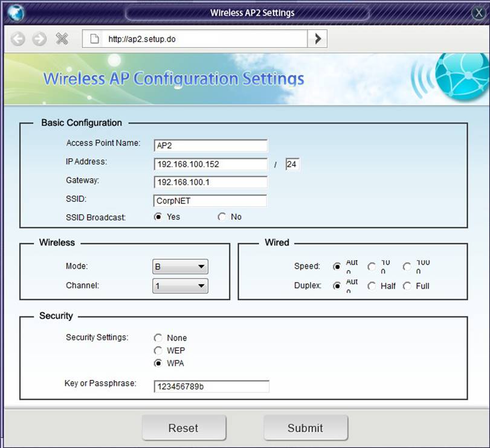Click the page icon in address bar
Image resolution: width=490 pixels, height=448 pixels.
click(94, 39)
